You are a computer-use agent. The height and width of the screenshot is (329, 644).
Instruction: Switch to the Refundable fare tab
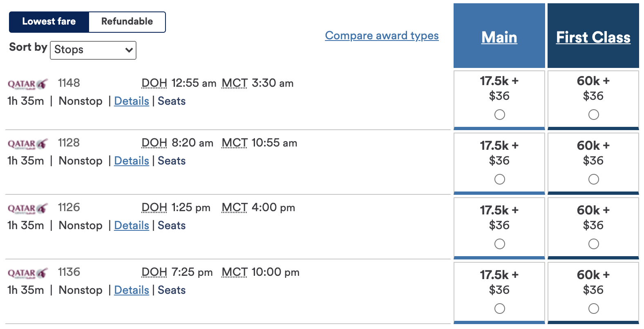click(x=127, y=22)
